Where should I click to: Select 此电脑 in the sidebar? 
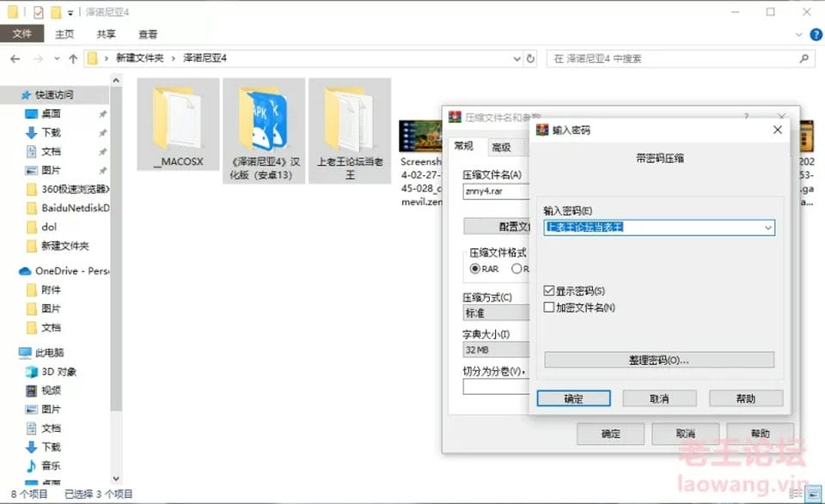click(50, 353)
